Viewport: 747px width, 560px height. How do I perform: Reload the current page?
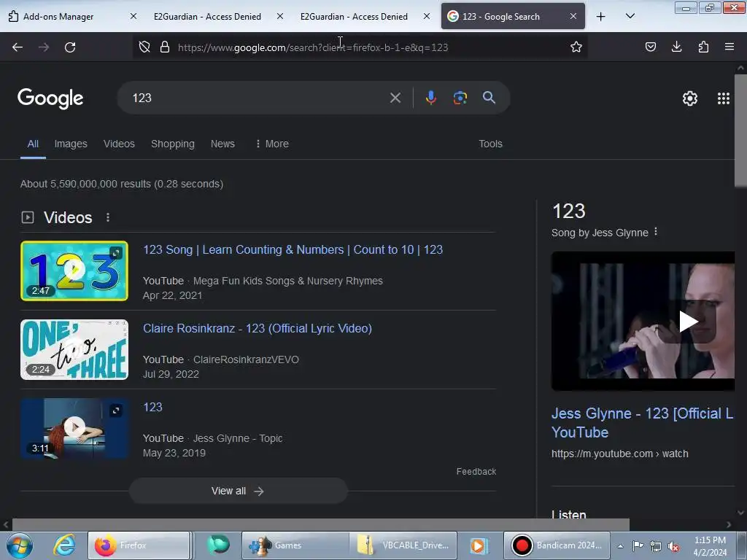click(x=70, y=47)
